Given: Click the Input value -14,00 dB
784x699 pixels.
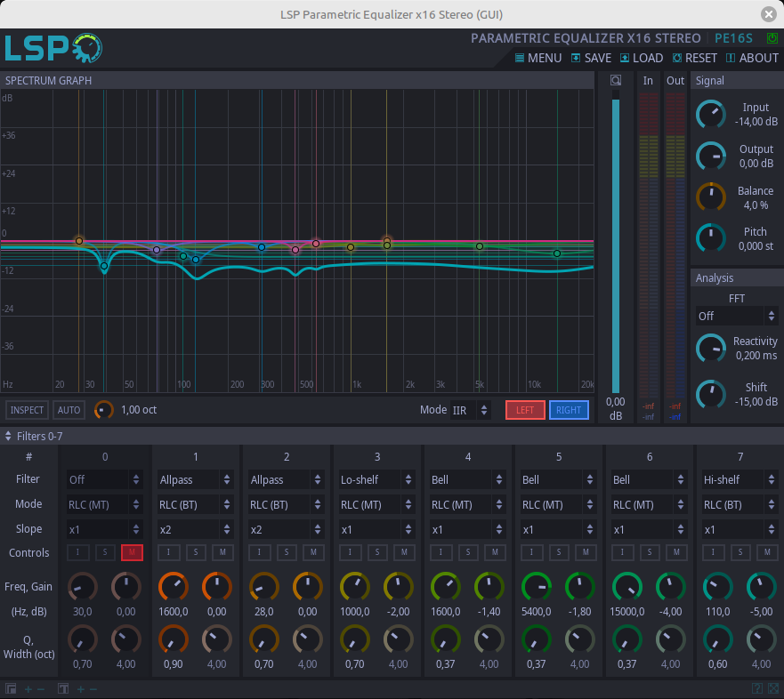Looking at the screenshot, I should pyautogui.click(x=756, y=122).
